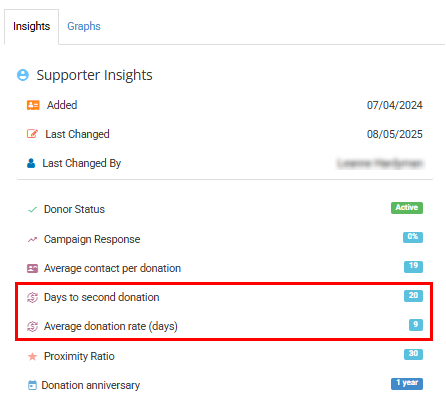Select the Insights tab

click(31, 26)
